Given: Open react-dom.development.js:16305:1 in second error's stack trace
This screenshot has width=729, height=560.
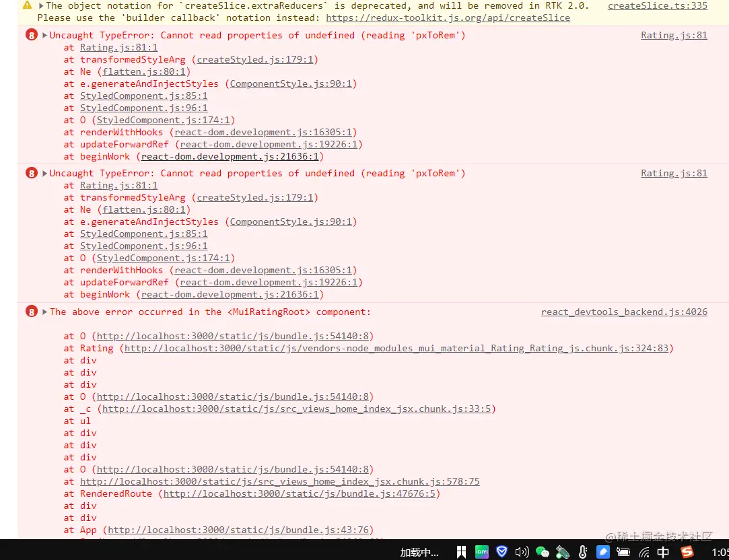Looking at the screenshot, I should [x=263, y=270].
